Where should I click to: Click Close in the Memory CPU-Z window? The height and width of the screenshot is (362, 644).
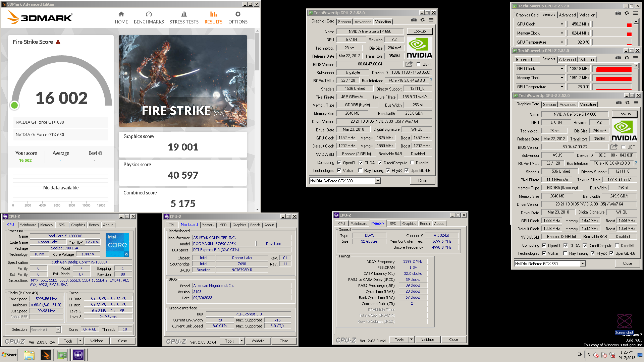coord(453,340)
